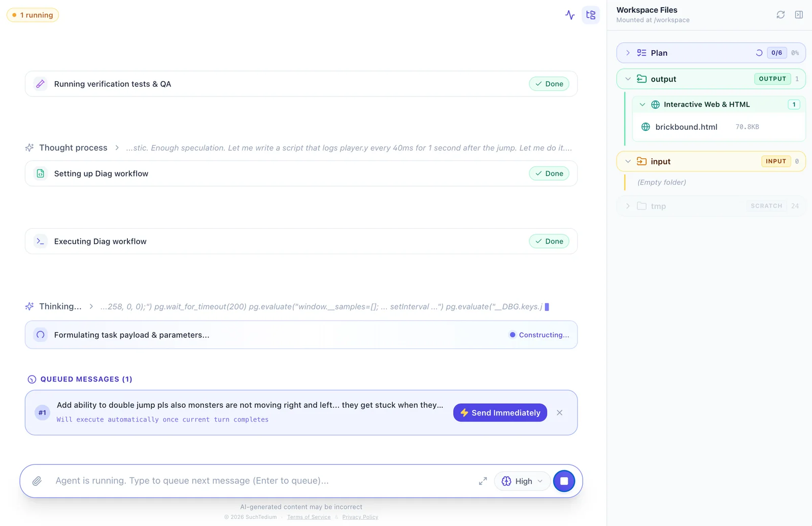Open the Executing Diag workflow step

pos(301,241)
